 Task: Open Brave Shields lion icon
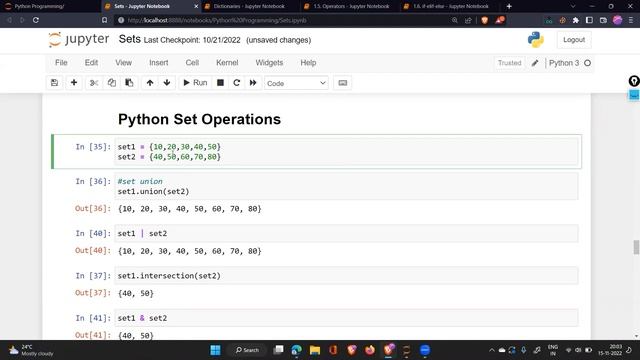point(484,20)
